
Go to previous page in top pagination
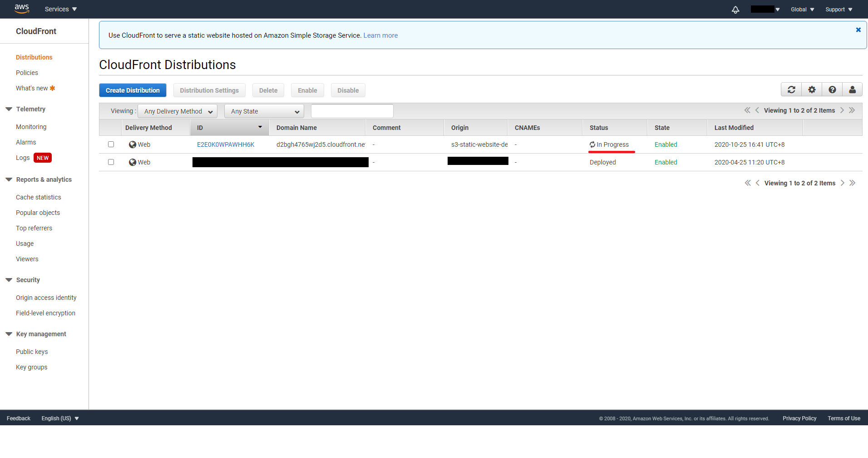(757, 110)
